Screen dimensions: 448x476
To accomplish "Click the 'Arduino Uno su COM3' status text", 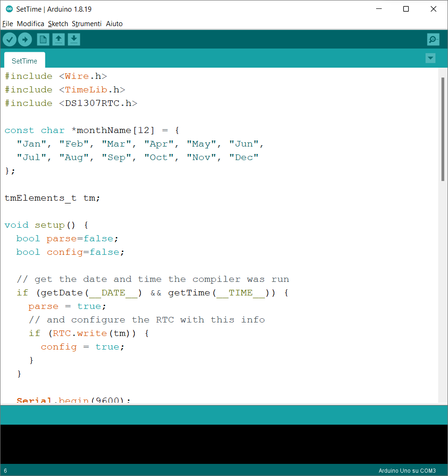I will point(407,470).
